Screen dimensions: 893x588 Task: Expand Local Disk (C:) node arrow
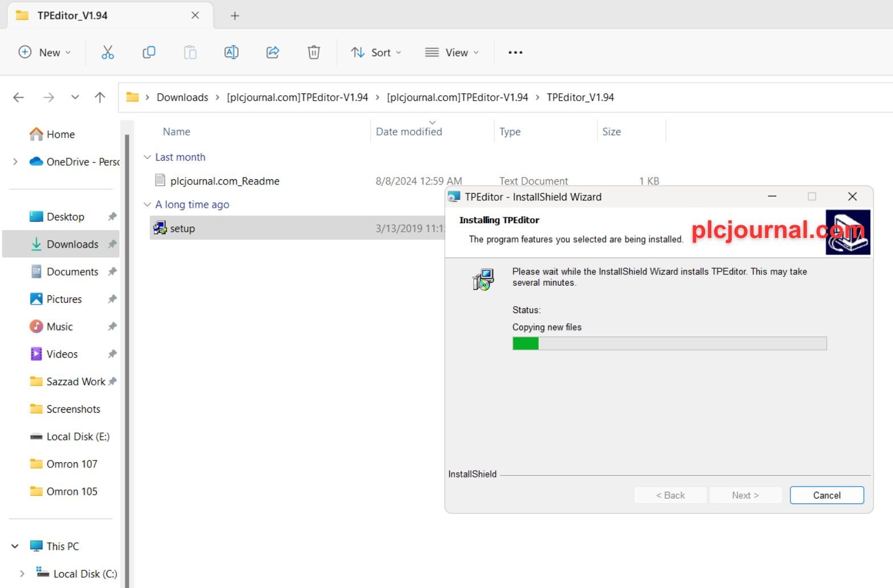coord(22,574)
